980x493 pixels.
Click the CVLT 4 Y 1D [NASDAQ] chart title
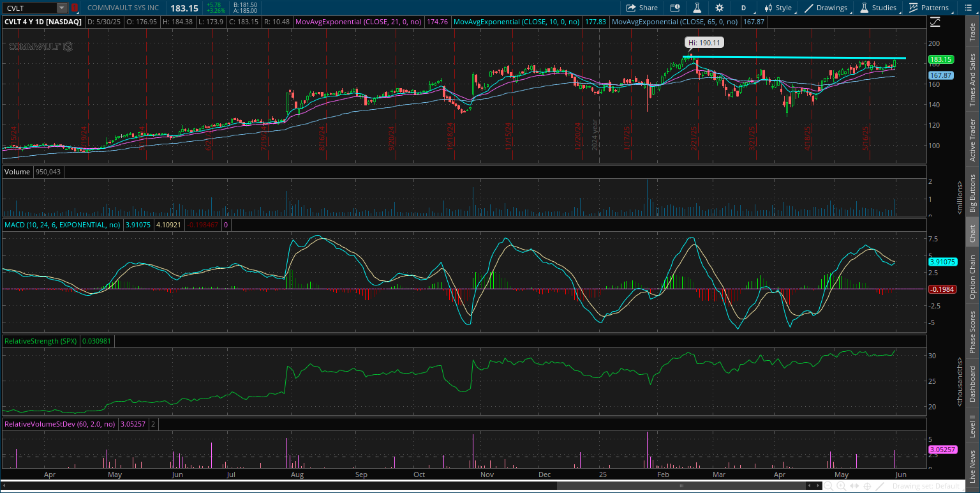(x=43, y=22)
